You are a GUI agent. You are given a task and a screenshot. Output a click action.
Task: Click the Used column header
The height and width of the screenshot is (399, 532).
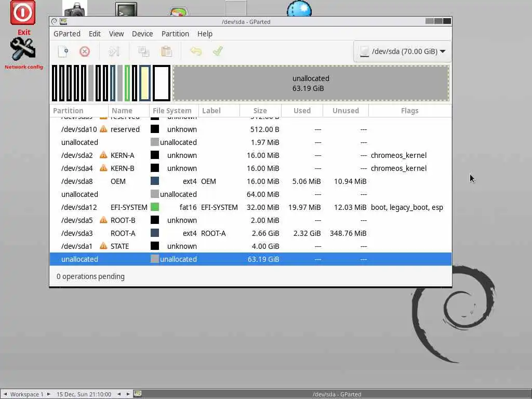pos(302,111)
